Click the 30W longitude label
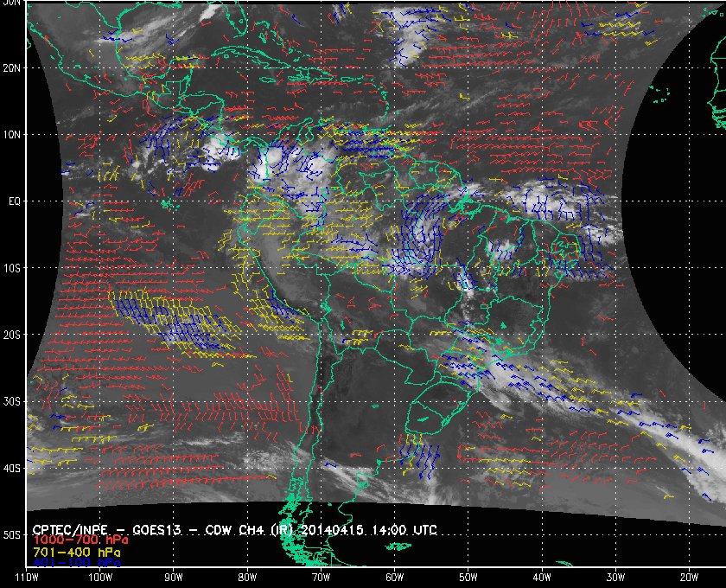Screen dimensions: 726x588 pos(615,578)
